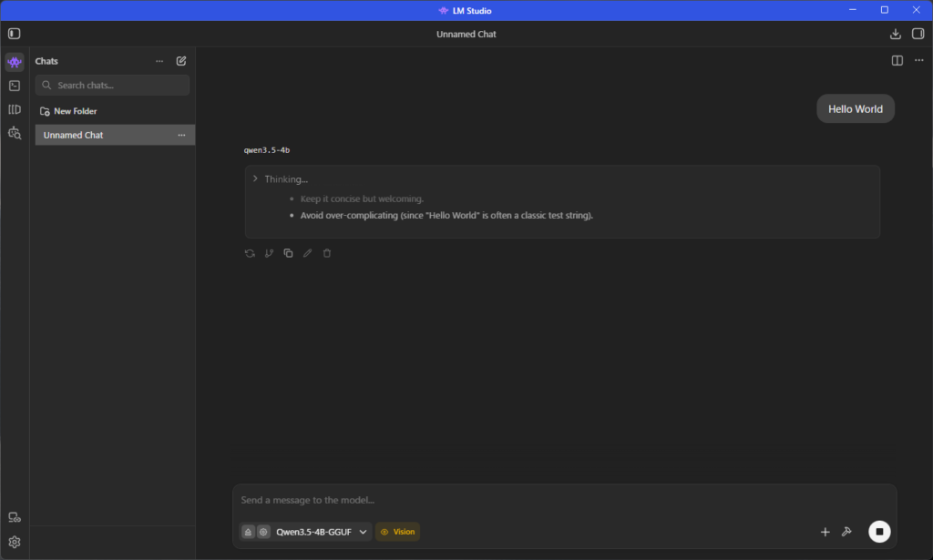Open the Developer terminal tab in sidebar

tap(14, 86)
